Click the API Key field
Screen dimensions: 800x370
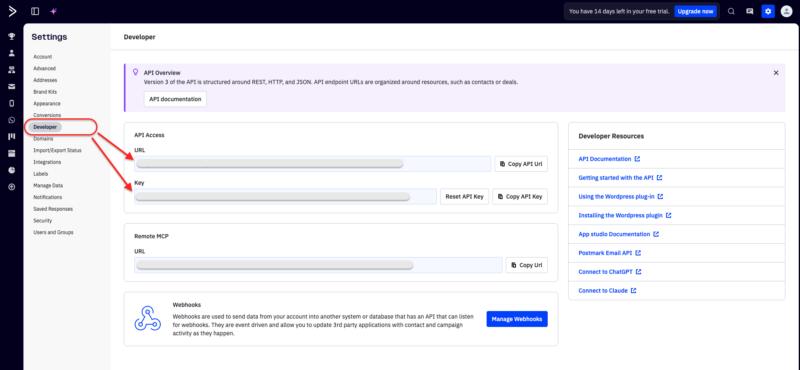[285, 196]
